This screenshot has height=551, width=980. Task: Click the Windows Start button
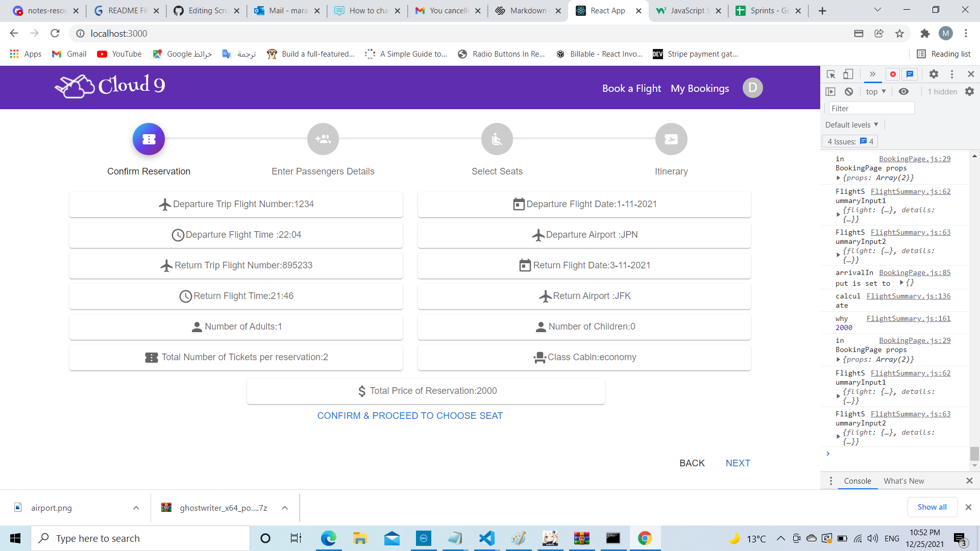[x=15, y=538]
